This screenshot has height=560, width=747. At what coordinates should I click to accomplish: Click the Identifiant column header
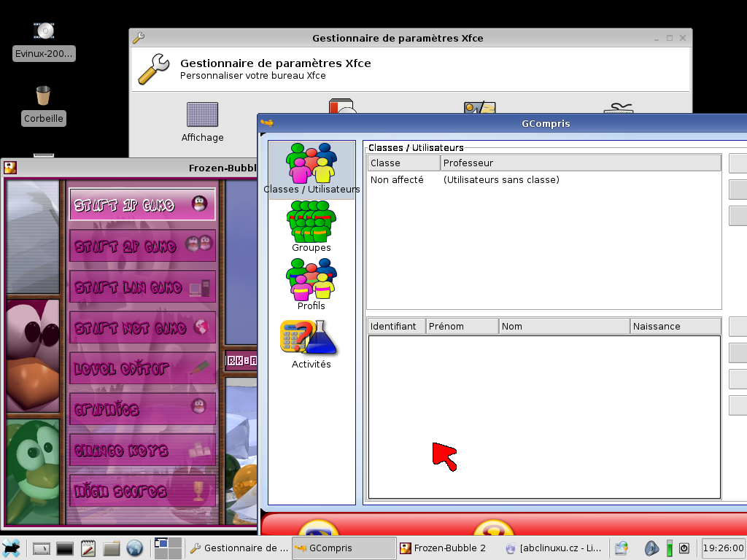[397, 326]
